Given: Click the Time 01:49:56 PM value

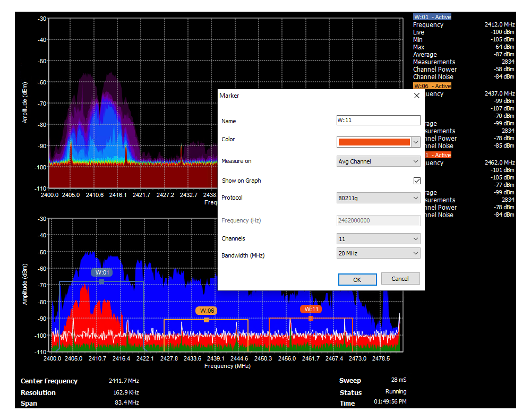Looking at the screenshot, I should pyautogui.click(x=390, y=401).
